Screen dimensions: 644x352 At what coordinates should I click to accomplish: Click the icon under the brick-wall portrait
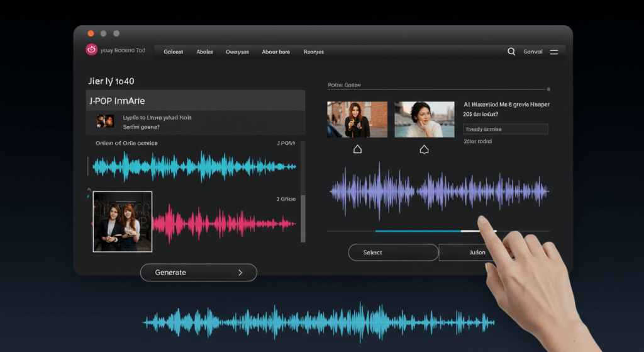tap(357, 149)
